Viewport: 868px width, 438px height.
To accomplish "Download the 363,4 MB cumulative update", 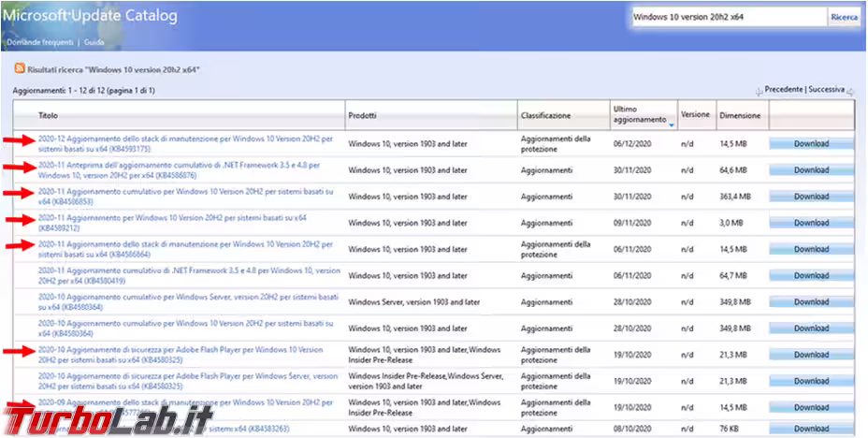I will [811, 197].
